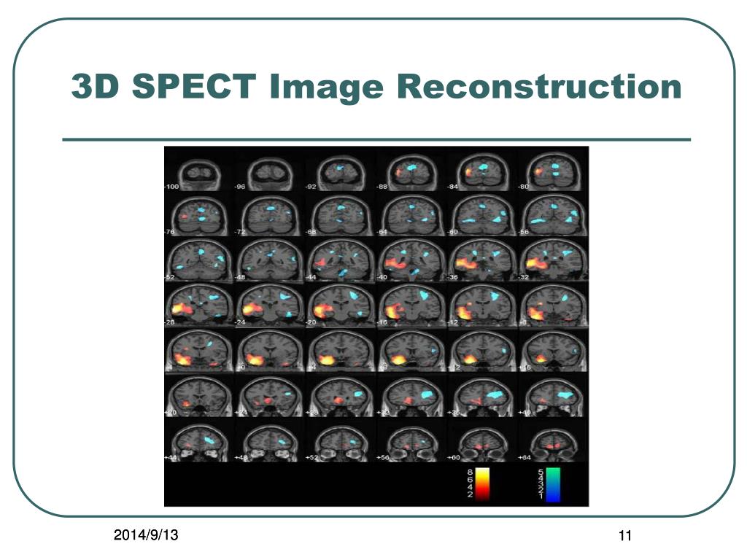Click the brain slice labeled +16

[x=553, y=351]
